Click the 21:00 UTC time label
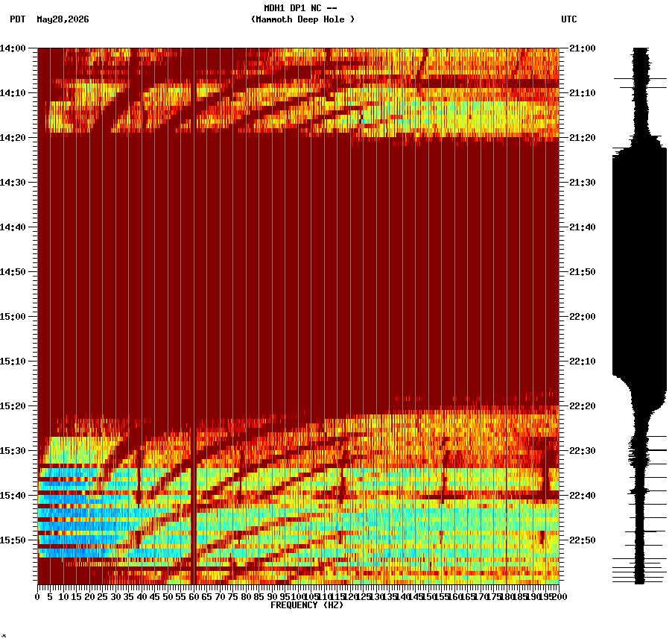672x644 pixels. [x=583, y=48]
